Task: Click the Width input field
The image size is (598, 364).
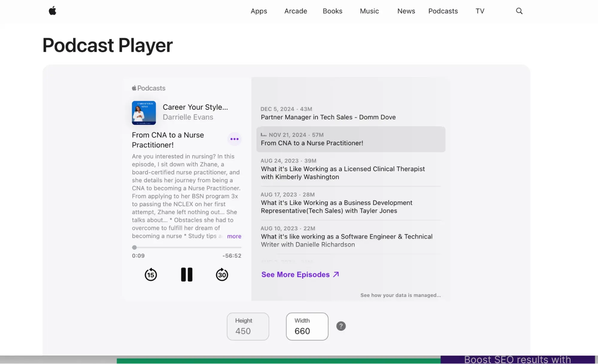Action: (x=307, y=327)
